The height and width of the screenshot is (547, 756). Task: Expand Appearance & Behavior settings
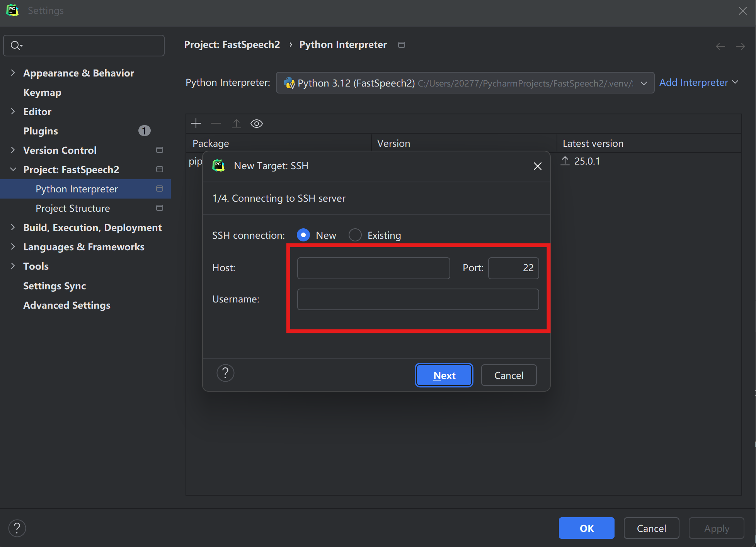point(13,73)
